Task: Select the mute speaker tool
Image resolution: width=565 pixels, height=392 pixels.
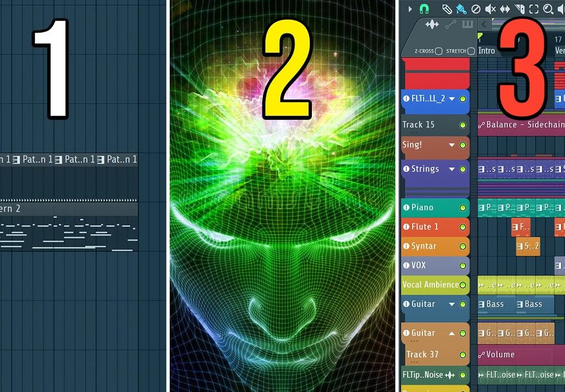Action: click(x=490, y=9)
